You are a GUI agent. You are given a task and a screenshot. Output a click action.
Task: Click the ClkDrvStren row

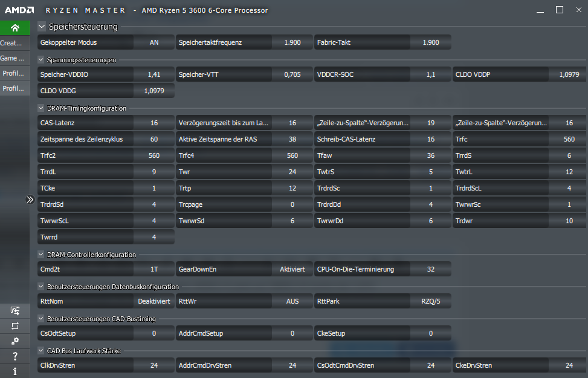click(x=106, y=365)
